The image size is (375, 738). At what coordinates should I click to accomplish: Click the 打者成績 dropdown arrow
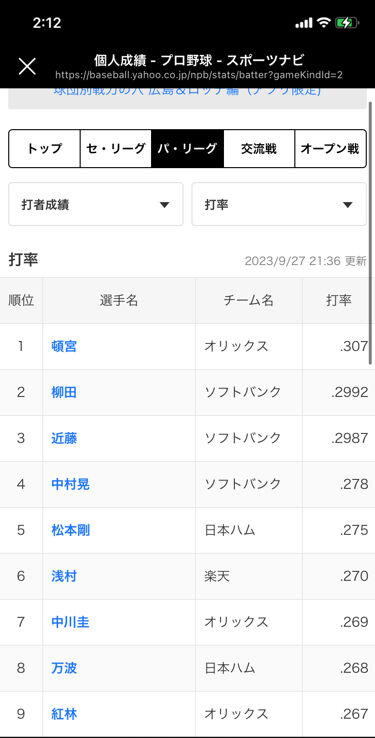click(164, 205)
